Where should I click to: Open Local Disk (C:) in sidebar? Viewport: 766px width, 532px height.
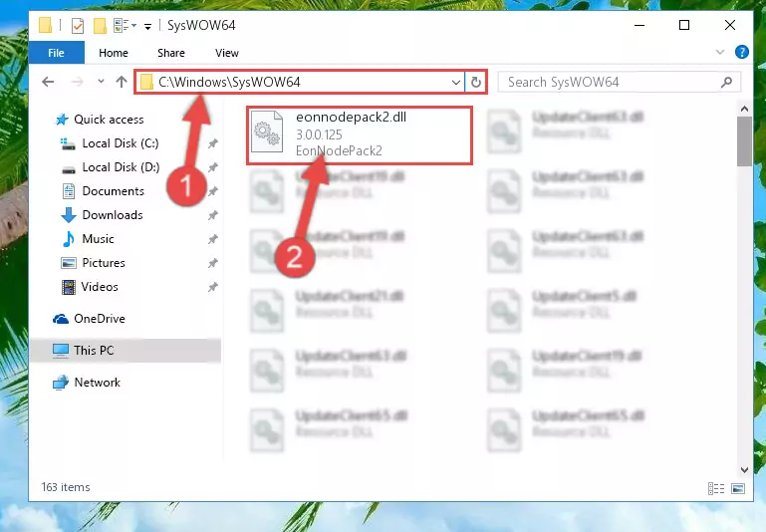(121, 143)
